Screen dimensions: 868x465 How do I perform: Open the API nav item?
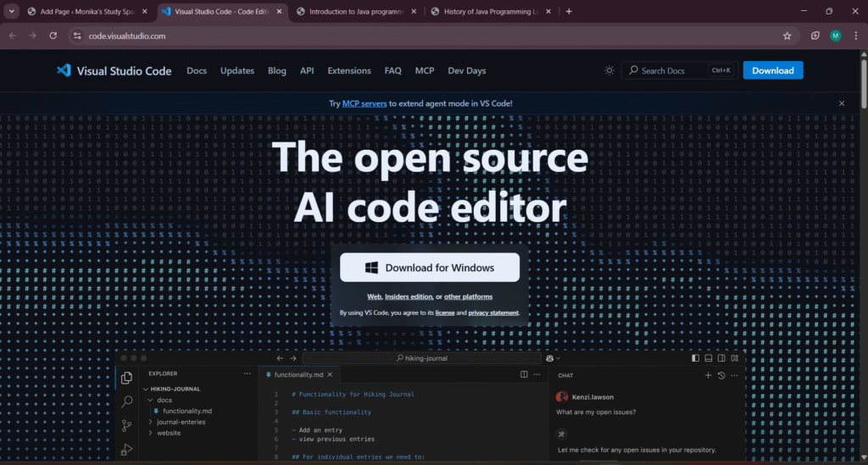click(307, 71)
